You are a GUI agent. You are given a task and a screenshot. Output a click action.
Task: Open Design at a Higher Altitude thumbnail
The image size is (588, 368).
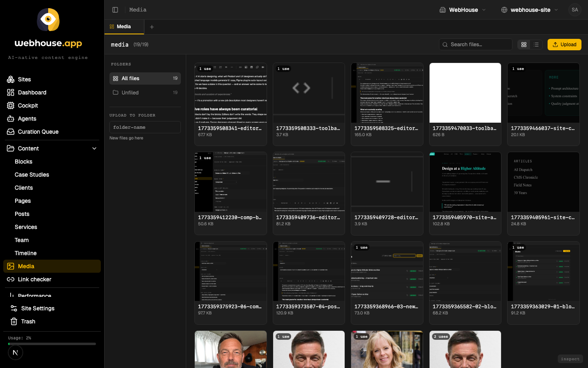click(465, 182)
